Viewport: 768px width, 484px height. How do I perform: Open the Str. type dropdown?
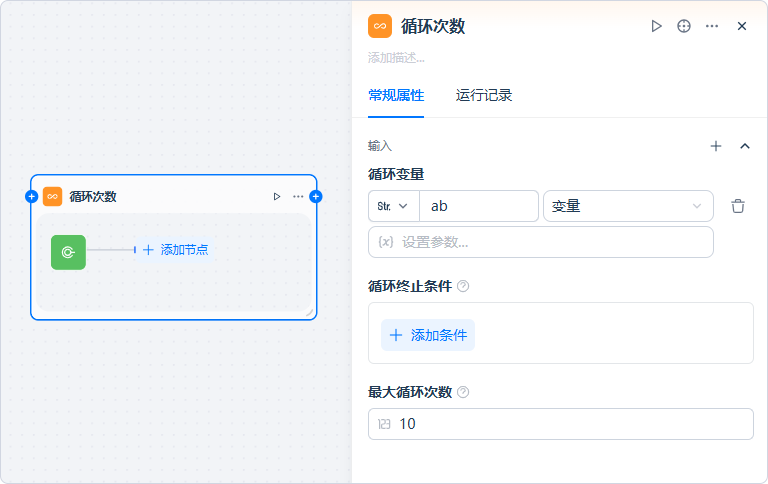point(393,206)
